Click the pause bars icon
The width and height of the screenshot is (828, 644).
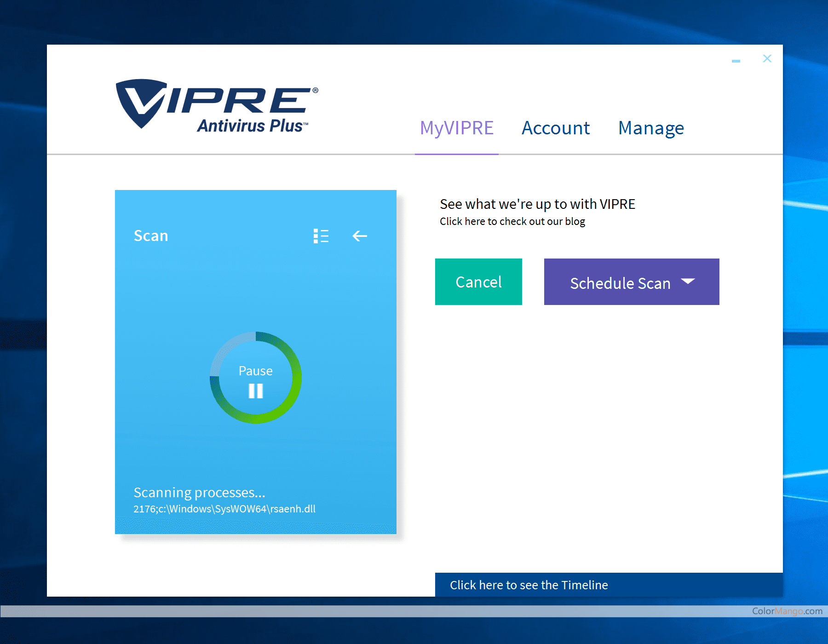click(256, 391)
